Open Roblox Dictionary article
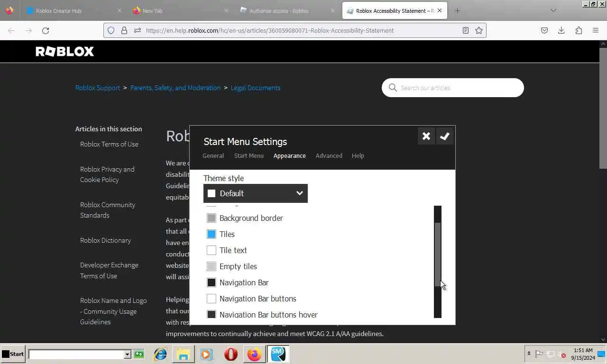The height and width of the screenshot is (364, 607). (x=105, y=240)
